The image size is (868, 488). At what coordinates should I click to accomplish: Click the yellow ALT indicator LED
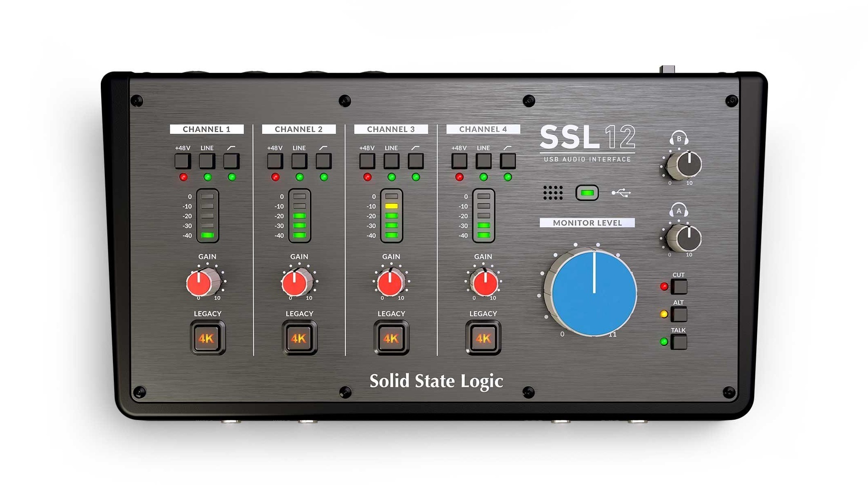(x=664, y=314)
